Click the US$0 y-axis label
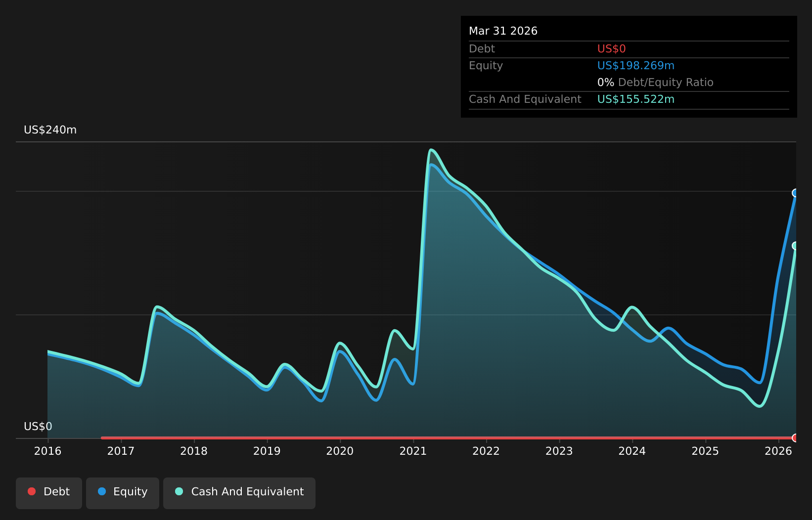The height and width of the screenshot is (520, 812). coord(38,427)
